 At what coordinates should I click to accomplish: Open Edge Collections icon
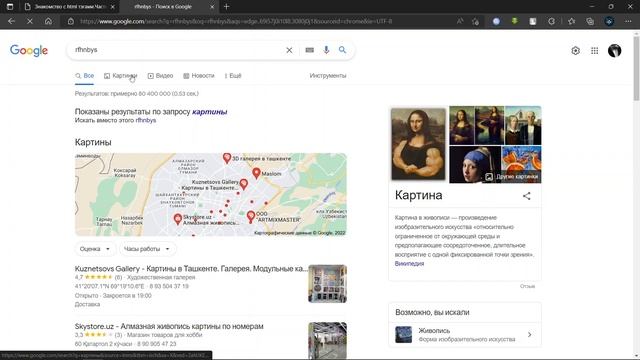click(x=590, y=21)
